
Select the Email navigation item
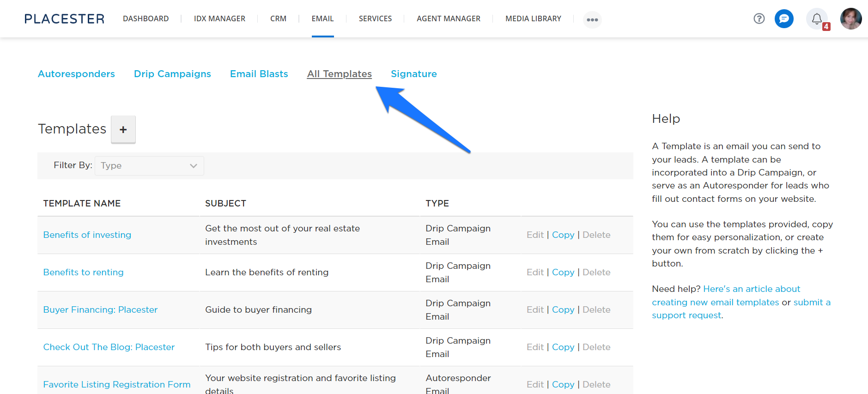[x=322, y=18]
